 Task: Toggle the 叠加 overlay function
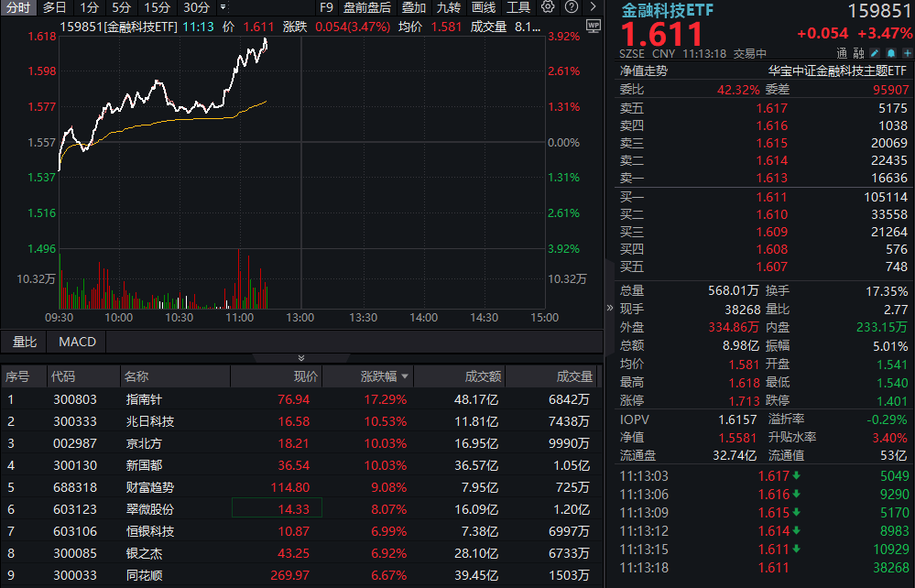tap(412, 7)
